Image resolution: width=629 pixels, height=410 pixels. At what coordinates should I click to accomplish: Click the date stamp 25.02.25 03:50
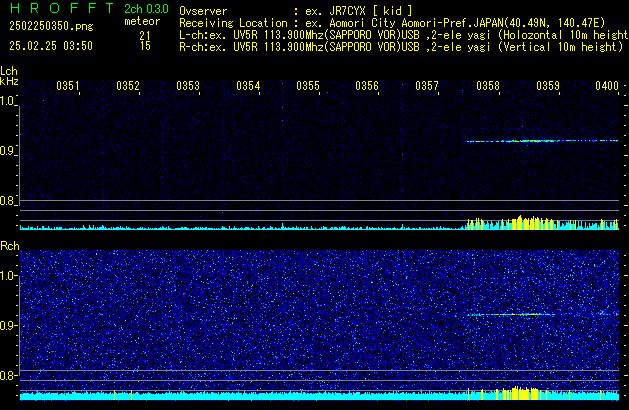point(51,46)
